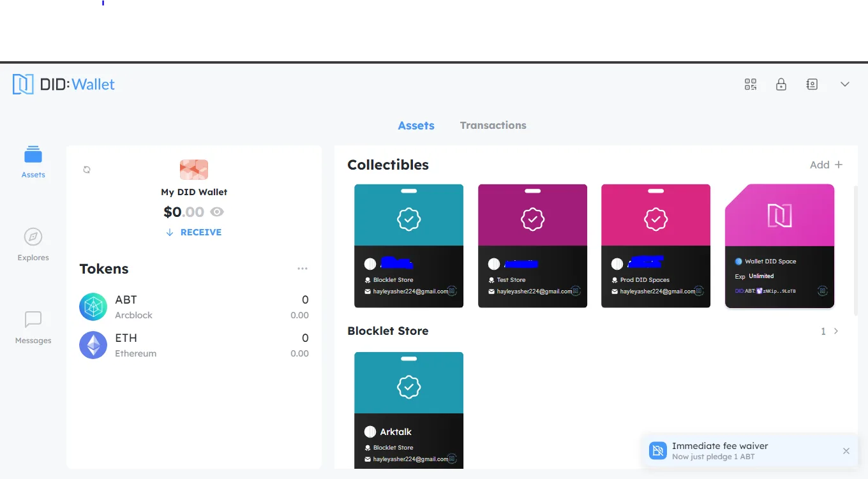Click the ETH Ethereum token icon
The width and height of the screenshot is (868, 479).
point(93,345)
